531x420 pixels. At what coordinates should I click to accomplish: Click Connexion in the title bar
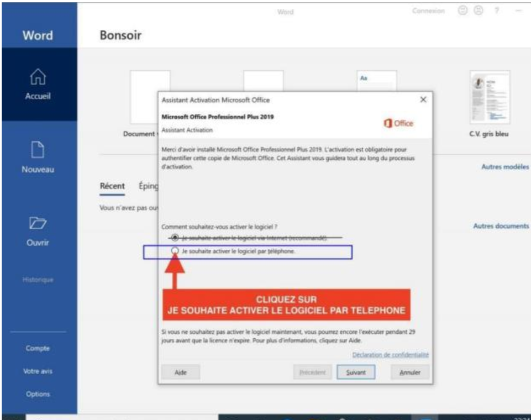[428, 11]
